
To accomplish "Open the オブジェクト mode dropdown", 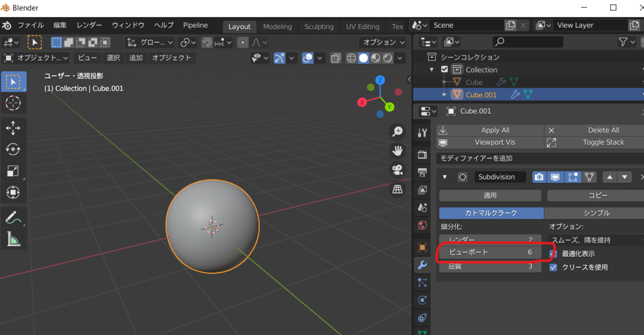I will [x=35, y=58].
